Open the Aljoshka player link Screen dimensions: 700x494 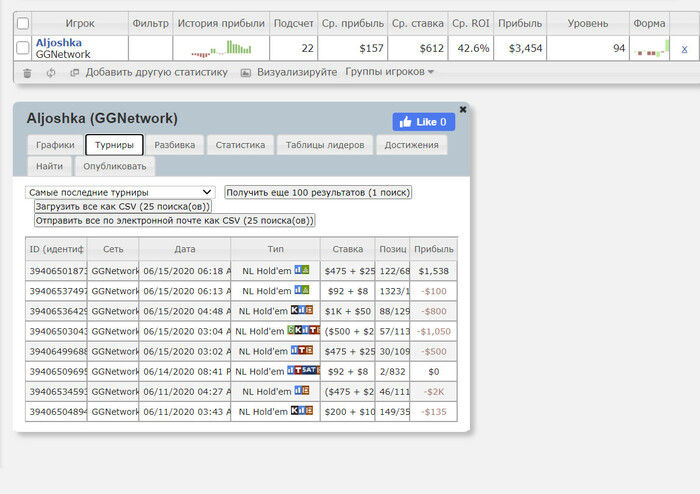(58, 43)
